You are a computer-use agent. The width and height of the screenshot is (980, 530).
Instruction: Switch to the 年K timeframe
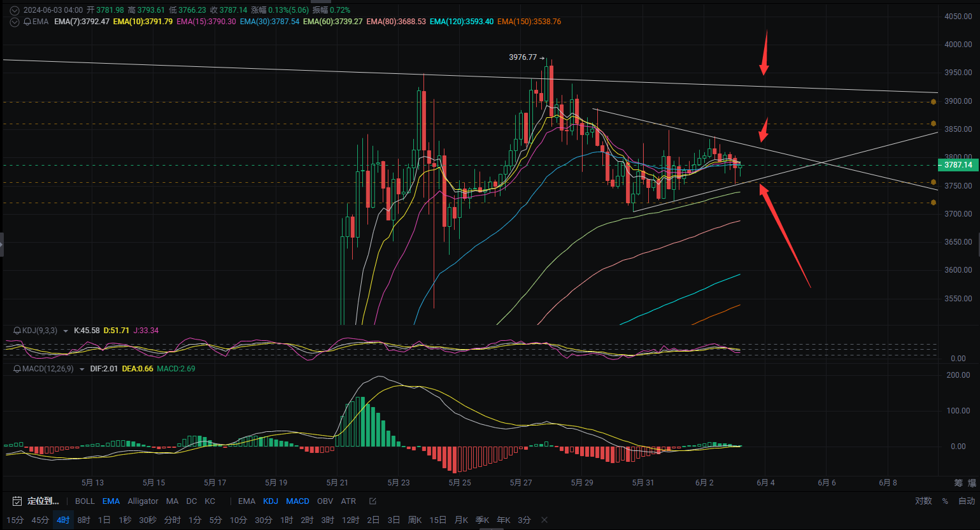(x=504, y=520)
